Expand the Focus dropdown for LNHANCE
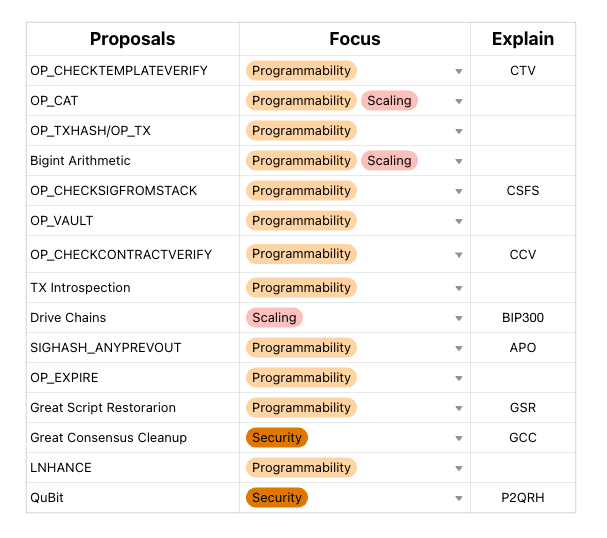This screenshot has width=607, height=538. [459, 468]
